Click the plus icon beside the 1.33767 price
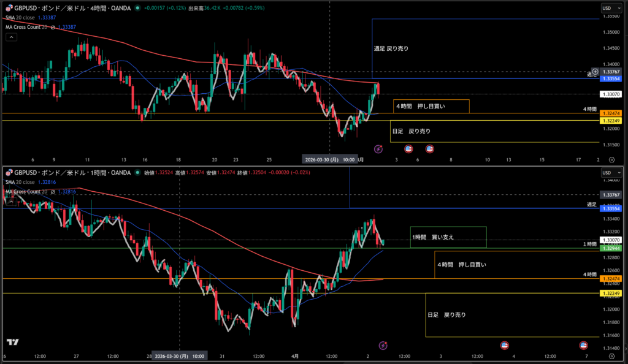Screen dimensions: 628x364 point(595,72)
